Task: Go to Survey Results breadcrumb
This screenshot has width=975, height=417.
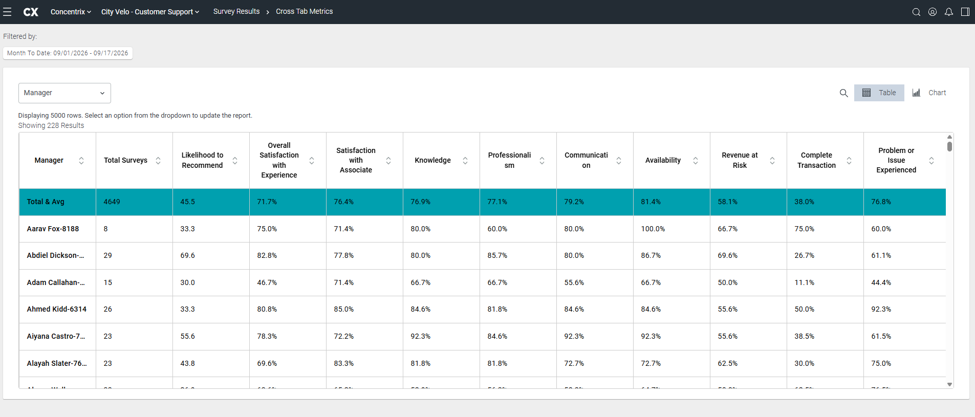Action: (236, 11)
